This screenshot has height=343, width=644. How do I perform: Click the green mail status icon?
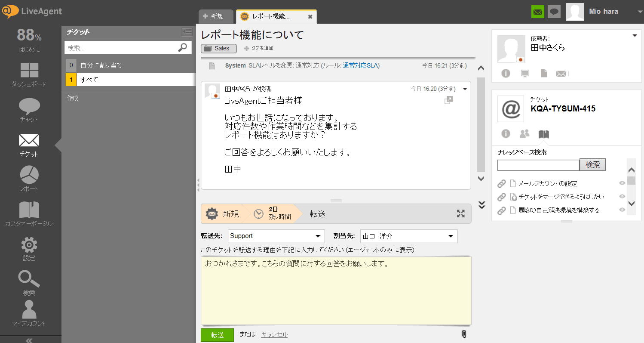pyautogui.click(x=537, y=12)
